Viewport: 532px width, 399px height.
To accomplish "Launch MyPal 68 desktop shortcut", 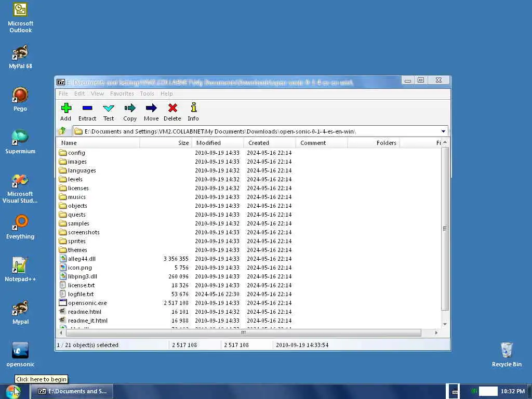I will click(20, 57).
